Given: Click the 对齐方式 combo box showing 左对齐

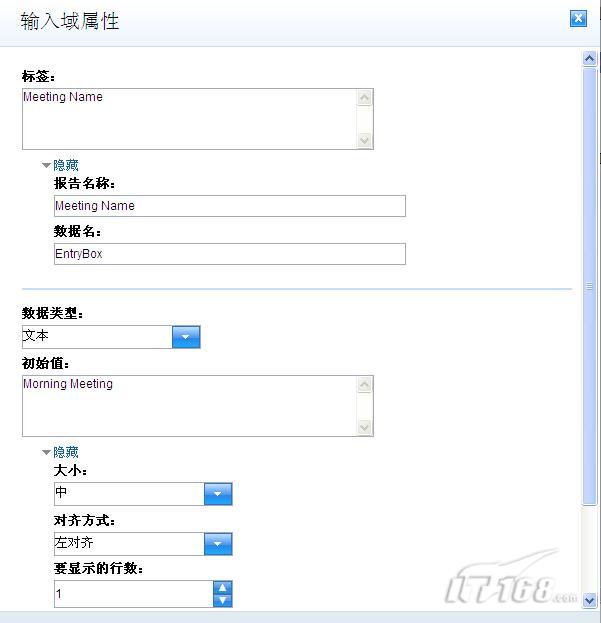Looking at the screenshot, I should [x=143, y=544].
